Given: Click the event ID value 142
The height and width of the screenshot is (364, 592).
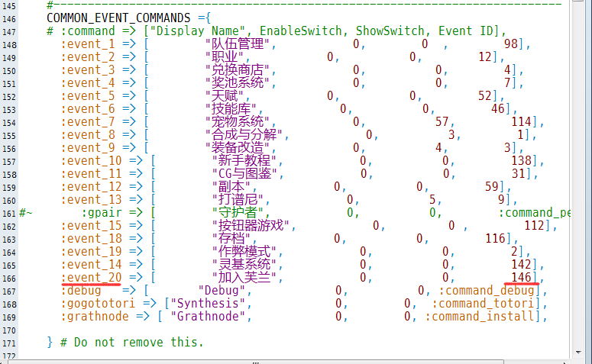Looking at the screenshot, I should coord(521,265).
